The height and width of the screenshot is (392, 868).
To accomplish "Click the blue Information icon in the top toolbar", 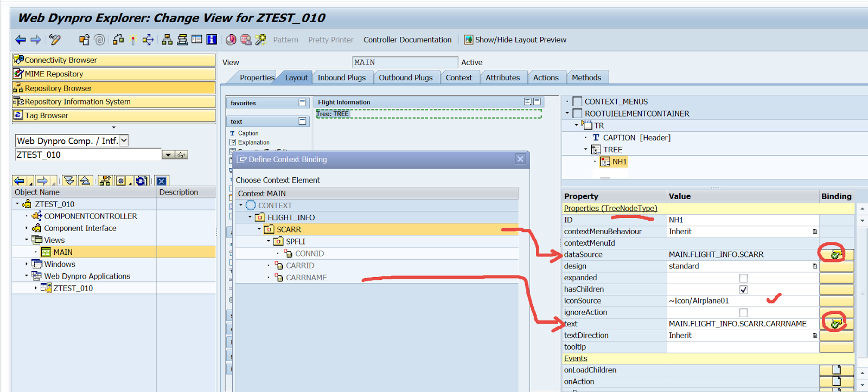I will tap(212, 40).
